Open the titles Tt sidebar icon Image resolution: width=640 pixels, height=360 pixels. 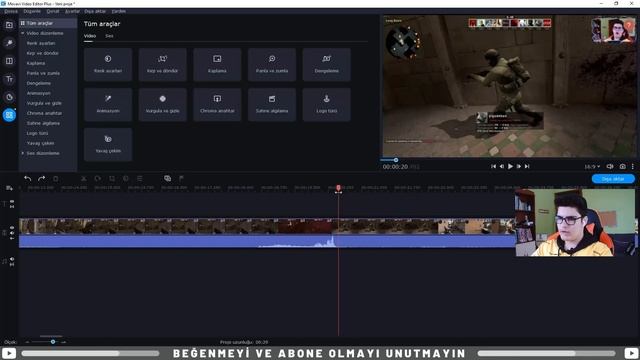click(x=9, y=79)
